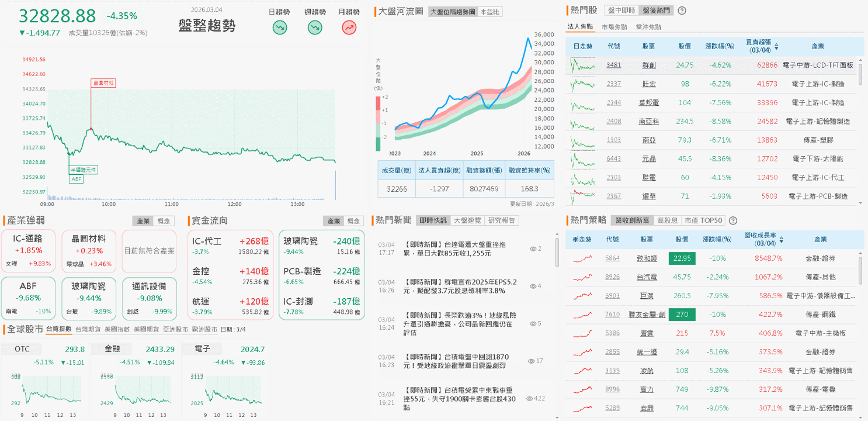868x421 pixels.
Task: Sort by 營收成長率 column arrow icon
Action: 782,239
